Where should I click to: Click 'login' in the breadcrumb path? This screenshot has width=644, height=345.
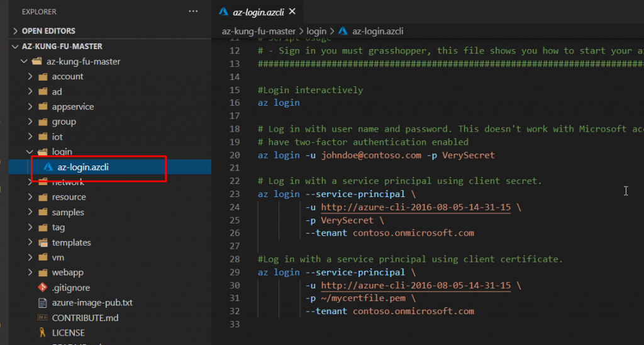pyautogui.click(x=316, y=31)
